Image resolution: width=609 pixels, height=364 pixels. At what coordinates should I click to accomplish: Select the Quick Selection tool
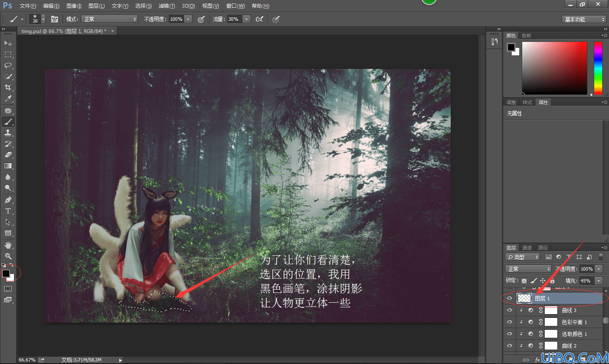8,76
